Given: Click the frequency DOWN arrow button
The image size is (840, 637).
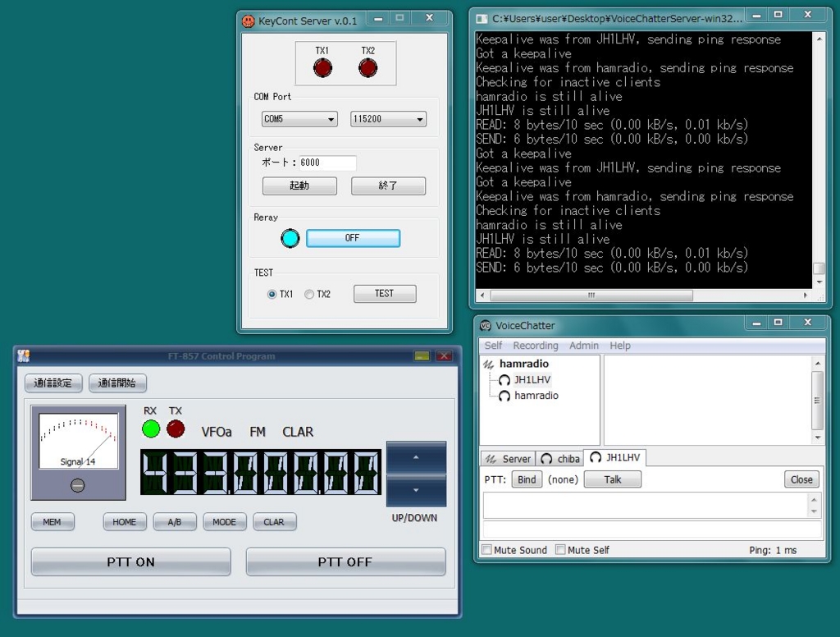Looking at the screenshot, I should (x=416, y=491).
